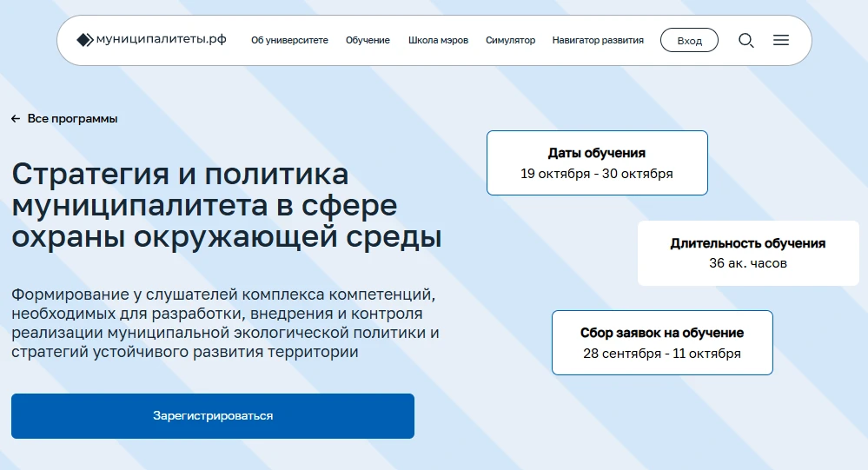Open the Обучение menu item
The height and width of the screenshot is (470, 868).
click(x=368, y=41)
